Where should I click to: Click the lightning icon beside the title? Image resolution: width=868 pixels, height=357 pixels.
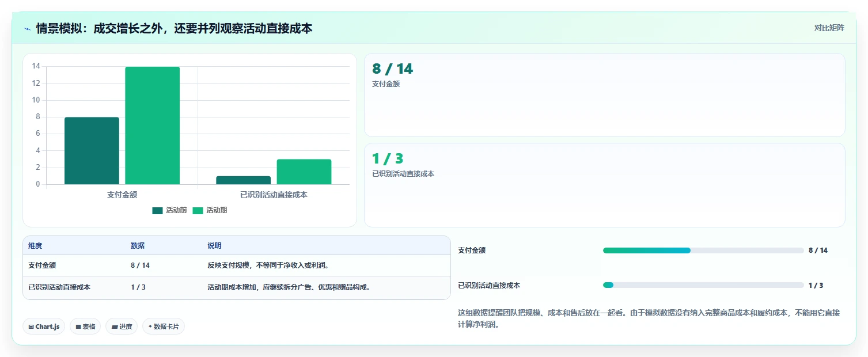coord(27,28)
